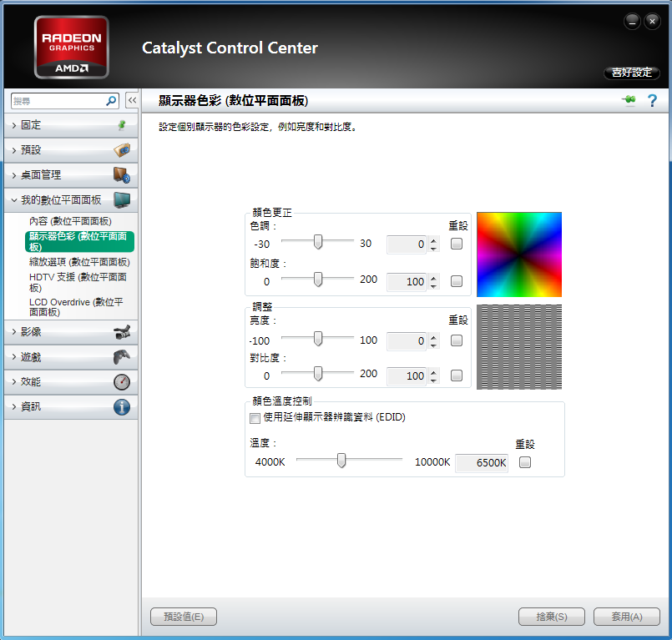Enable 使用延伸顯示器辨識資料 (EDID) checkbox
This screenshot has width=672, height=640.
coord(255,418)
